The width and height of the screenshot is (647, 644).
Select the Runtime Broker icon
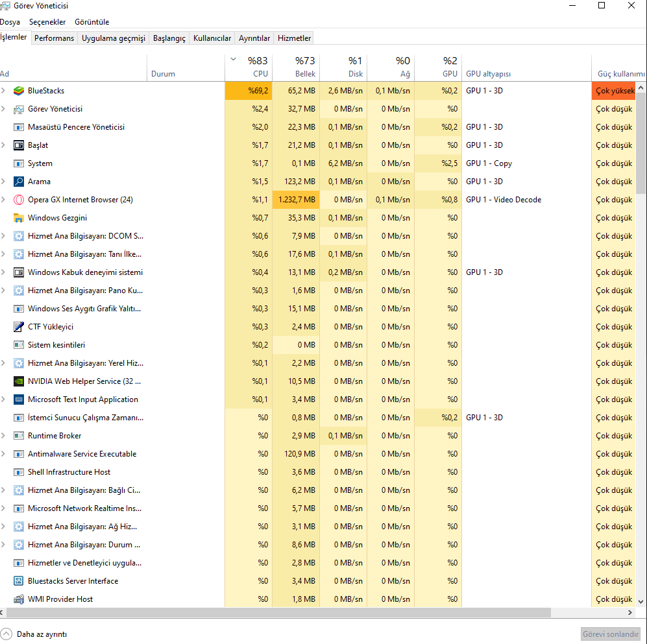click(19, 435)
